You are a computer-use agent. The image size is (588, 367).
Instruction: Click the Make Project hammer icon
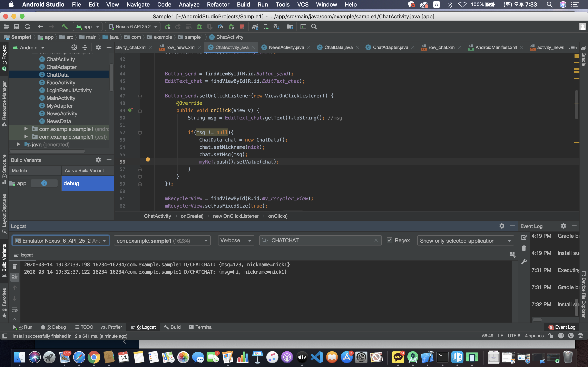(64, 27)
